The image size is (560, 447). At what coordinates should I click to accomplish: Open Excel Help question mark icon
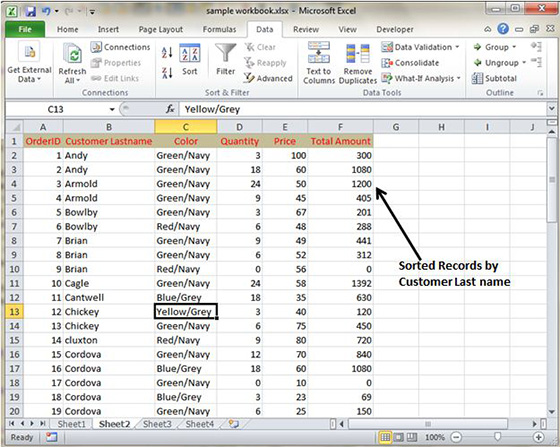click(503, 29)
